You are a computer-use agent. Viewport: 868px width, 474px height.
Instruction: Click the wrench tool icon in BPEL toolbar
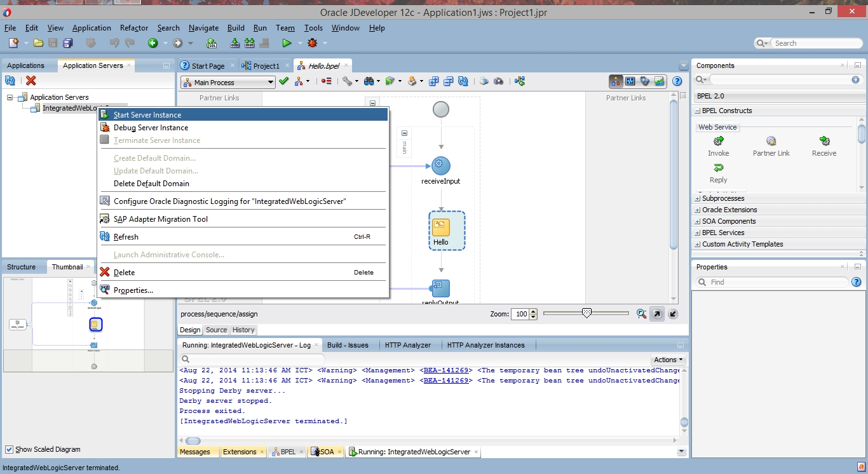(347, 81)
